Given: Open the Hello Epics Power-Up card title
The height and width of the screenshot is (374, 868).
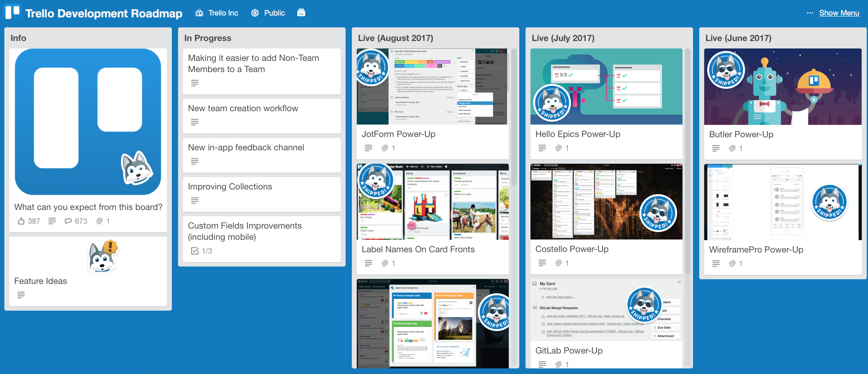Looking at the screenshot, I should [x=578, y=134].
